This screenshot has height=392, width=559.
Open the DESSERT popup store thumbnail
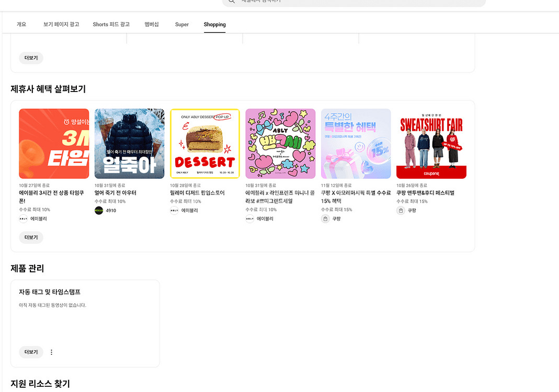tap(205, 144)
